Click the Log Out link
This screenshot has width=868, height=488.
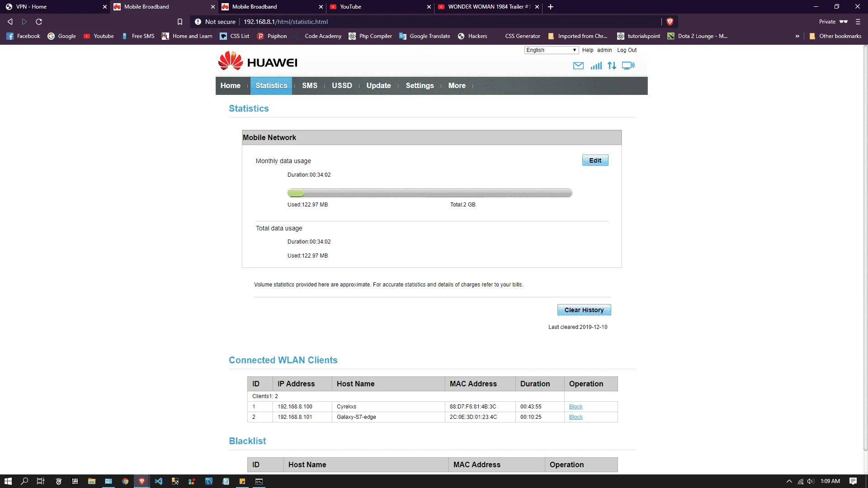point(627,50)
